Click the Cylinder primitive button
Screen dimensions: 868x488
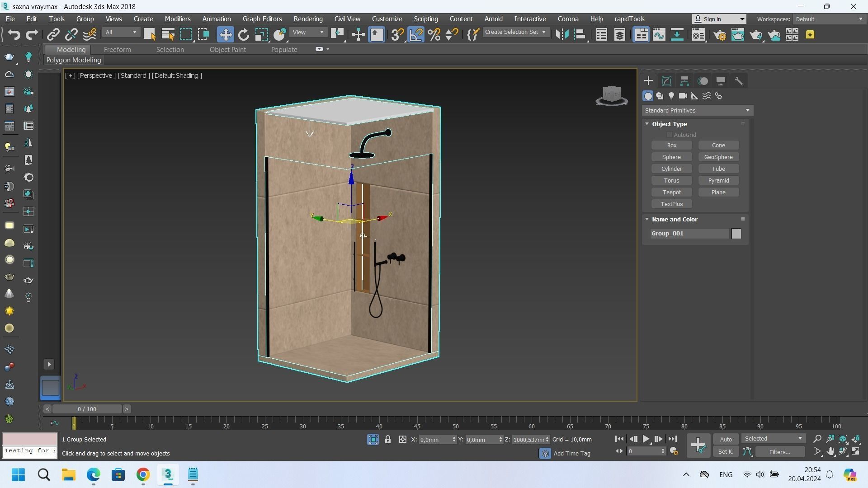click(x=671, y=169)
